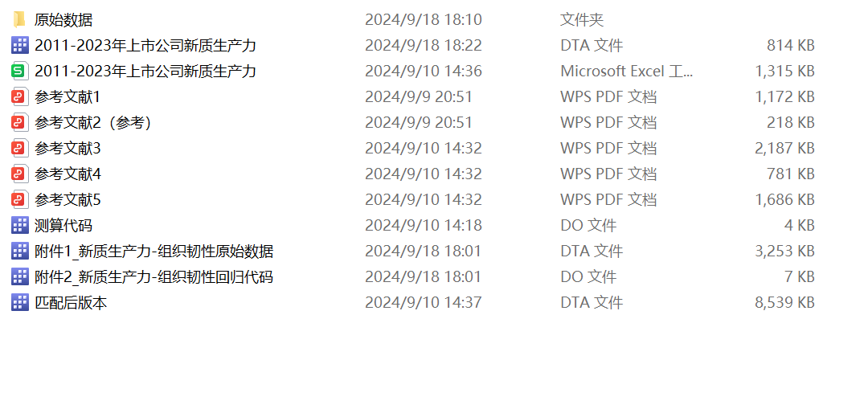Click the 文件夹 type label of 原始数据
This screenshot has height=405, width=868.
pyautogui.click(x=582, y=20)
